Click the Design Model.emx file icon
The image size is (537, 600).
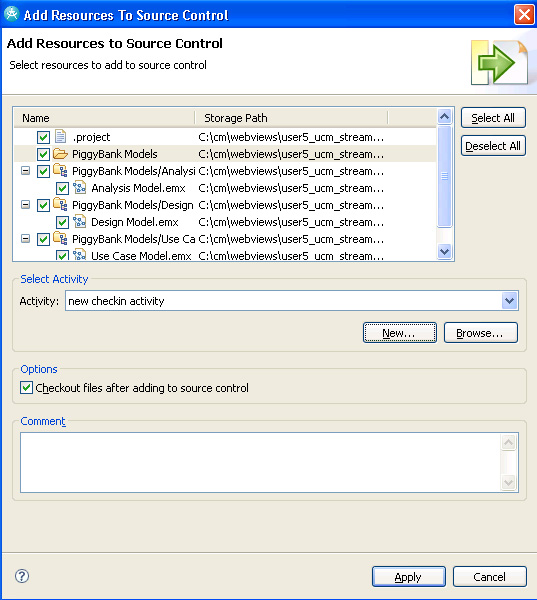point(79,222)
